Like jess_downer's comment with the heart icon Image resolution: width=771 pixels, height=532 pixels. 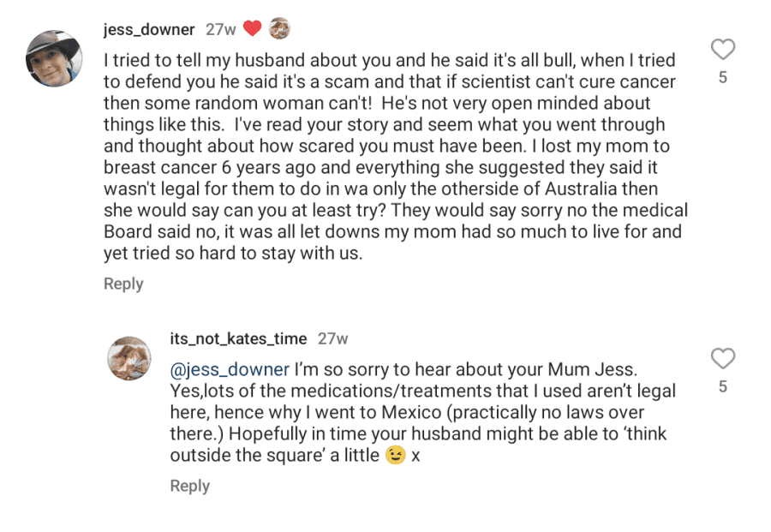click(722, 49)
